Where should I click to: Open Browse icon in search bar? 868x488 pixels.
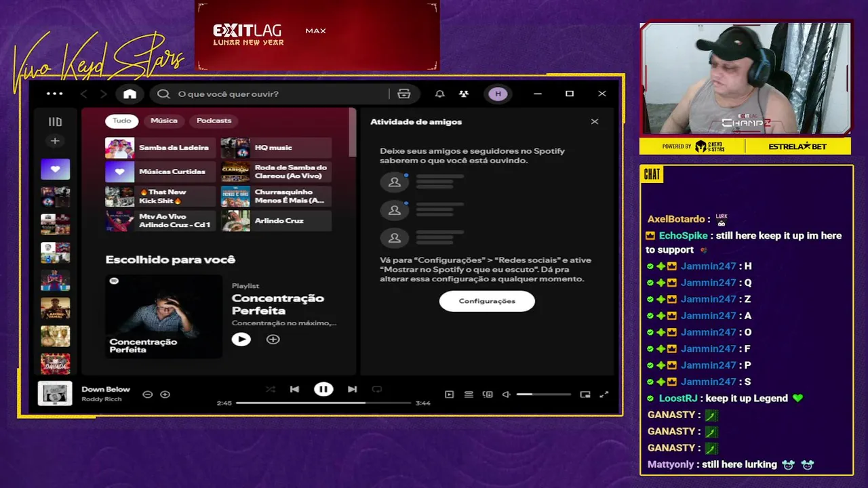pyautogui.click(x=404, y=94)
